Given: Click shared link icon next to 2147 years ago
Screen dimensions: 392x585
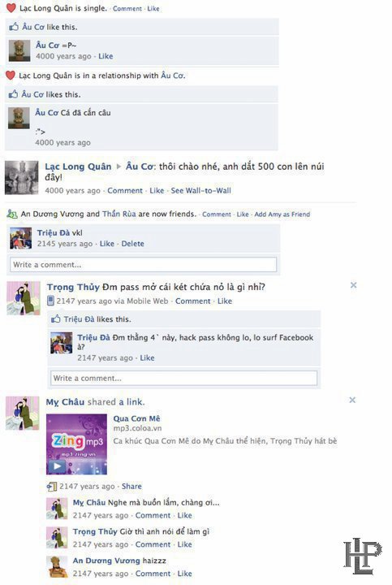Looking at the screenshot, I should [x=51, y=487].
